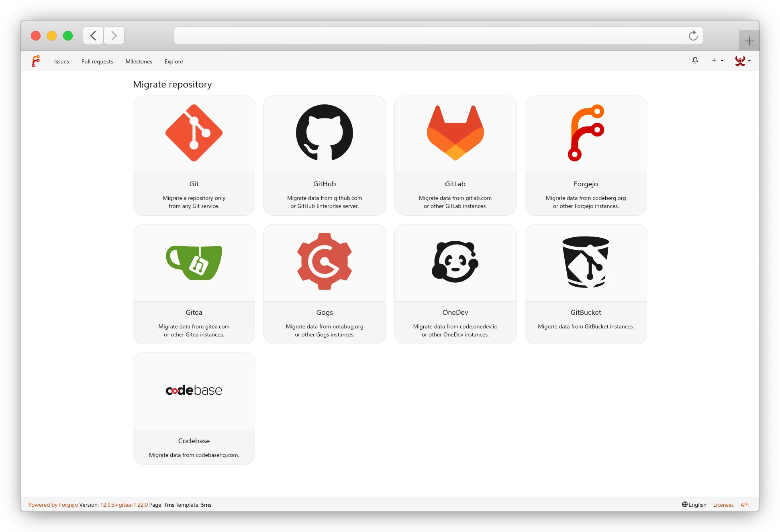
Task: Open the Codebase logo card
Action: (x=194, y=390)
